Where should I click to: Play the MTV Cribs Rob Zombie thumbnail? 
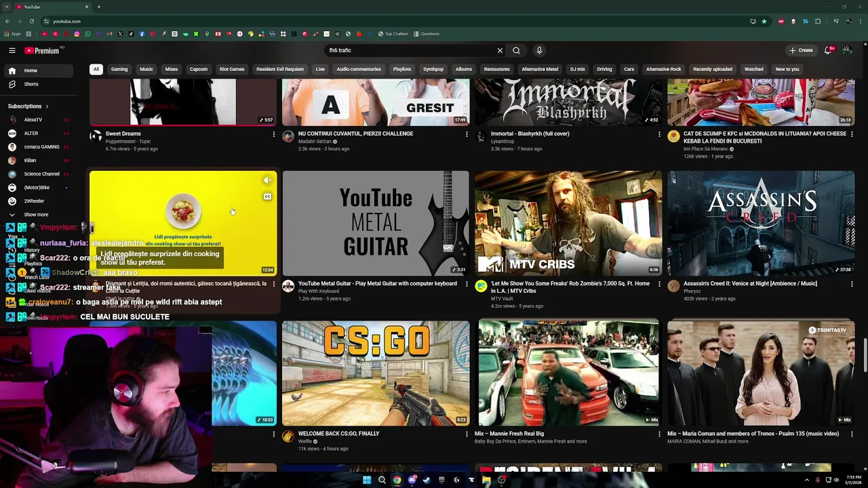[x=568, y=223]
